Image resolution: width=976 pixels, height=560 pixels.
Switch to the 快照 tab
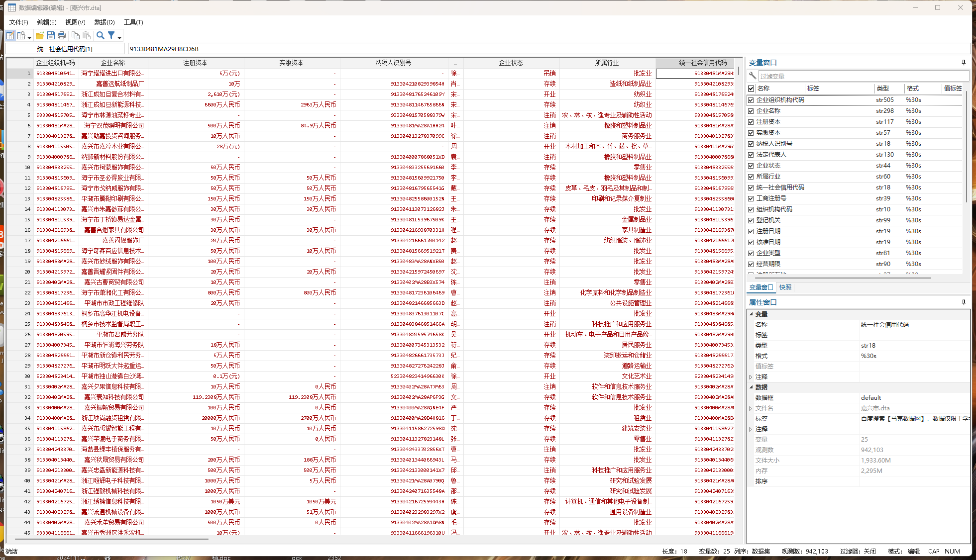tap(785, 287)
